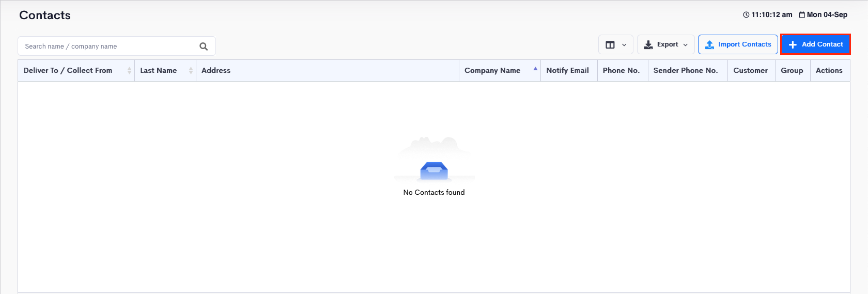Click the Add Contact button
The image size is (868, 294).
816,44
